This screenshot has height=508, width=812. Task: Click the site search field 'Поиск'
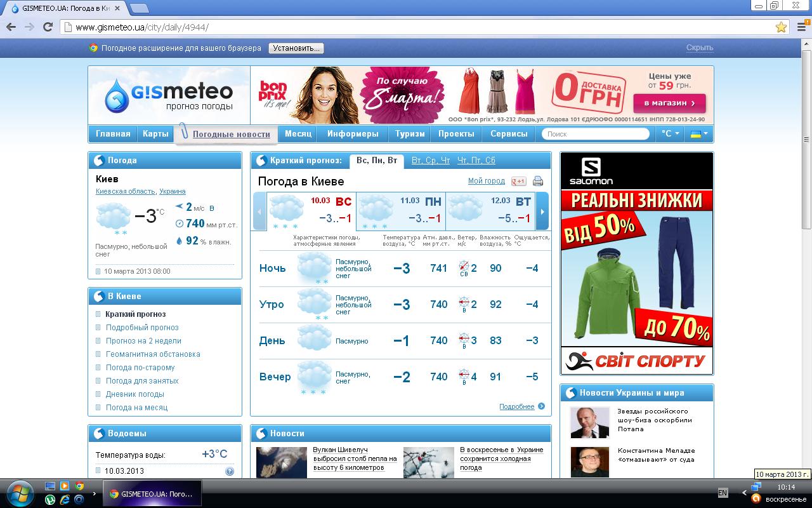pos(596,134)
